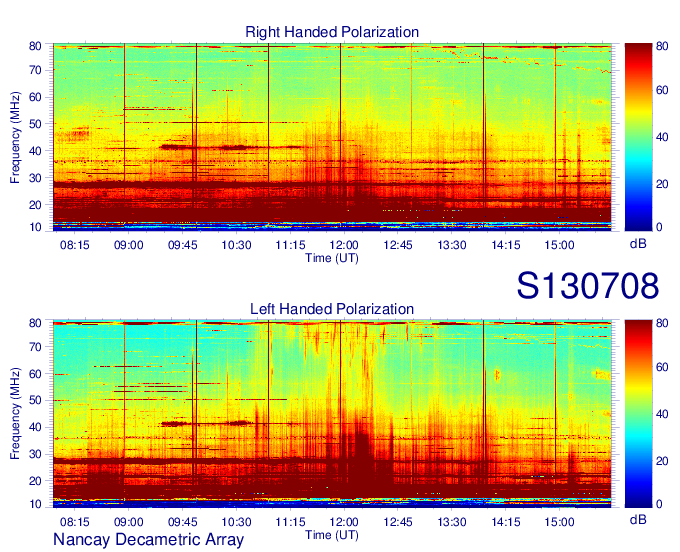Click Time (UT) label under Right Handed plot
680x552 pixels.
[332, 258]
